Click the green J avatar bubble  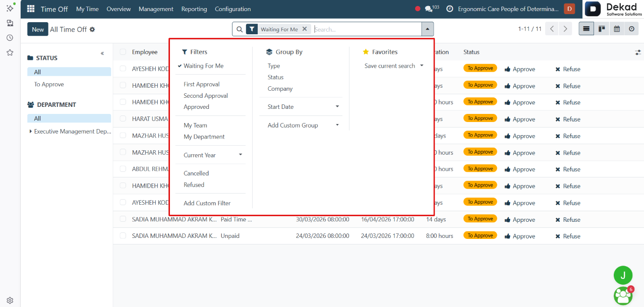click(623, 275)
